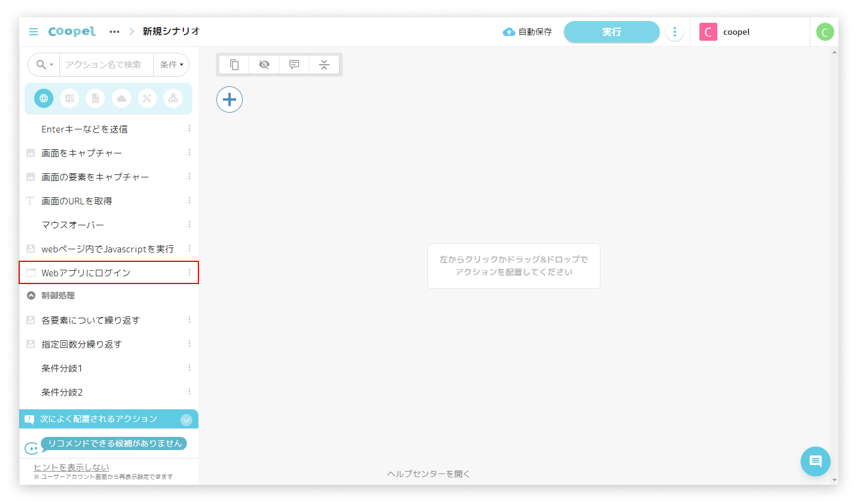
Task: Open the breadcrumb ellipsis menu
Action: coord(114,32)
